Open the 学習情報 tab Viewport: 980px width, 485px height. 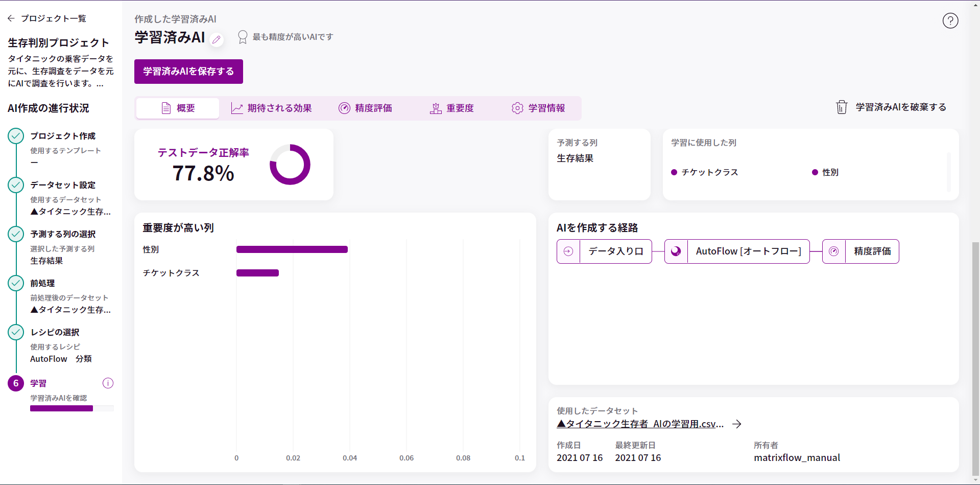539,108
